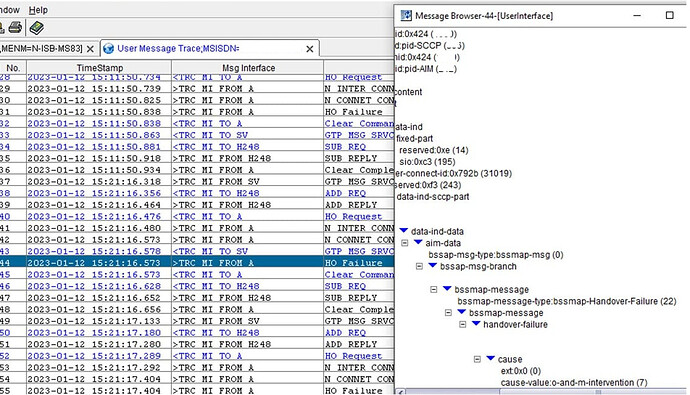Viewport: 690px width, 395px height.
Task: Toggle the bssap-msg-branch blue triangle
Action: point(433,265)
